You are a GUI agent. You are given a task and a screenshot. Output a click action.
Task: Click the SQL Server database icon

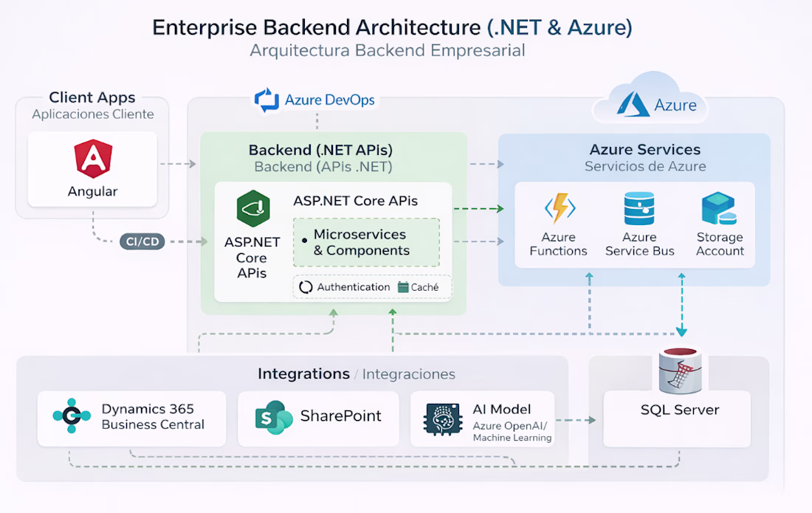click(x=680, y=371)
